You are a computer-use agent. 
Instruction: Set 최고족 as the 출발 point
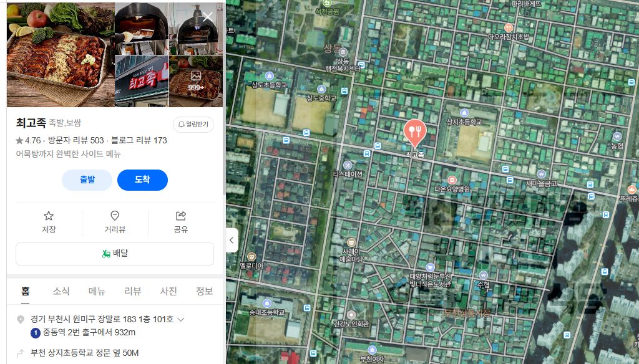coord(87,180)
